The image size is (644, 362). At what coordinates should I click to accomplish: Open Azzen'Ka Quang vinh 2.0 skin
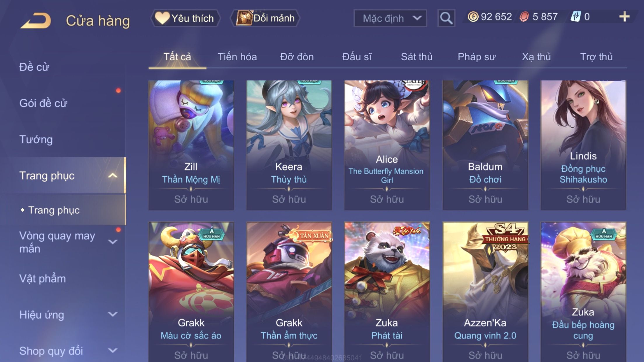(x=485, y=292)
